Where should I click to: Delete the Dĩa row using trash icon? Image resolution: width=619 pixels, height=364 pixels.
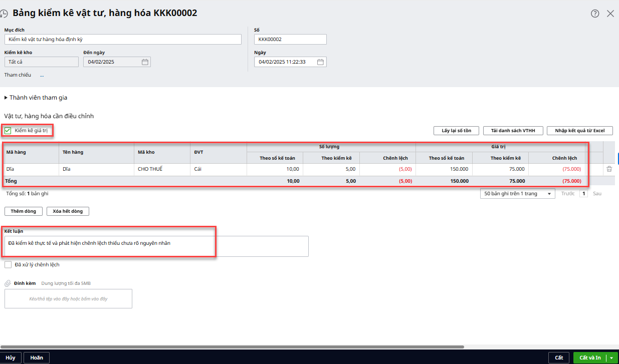point(609,169)
